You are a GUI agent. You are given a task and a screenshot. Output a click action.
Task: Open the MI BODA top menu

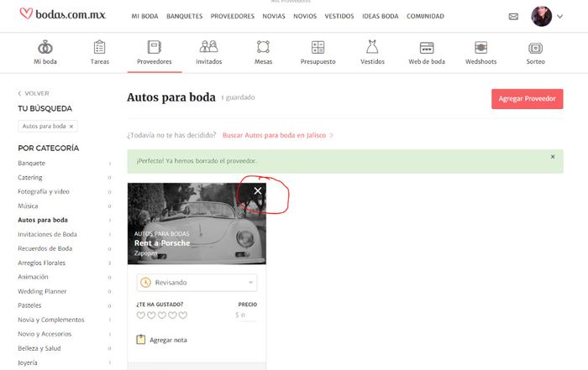click(x=144, y=16)
